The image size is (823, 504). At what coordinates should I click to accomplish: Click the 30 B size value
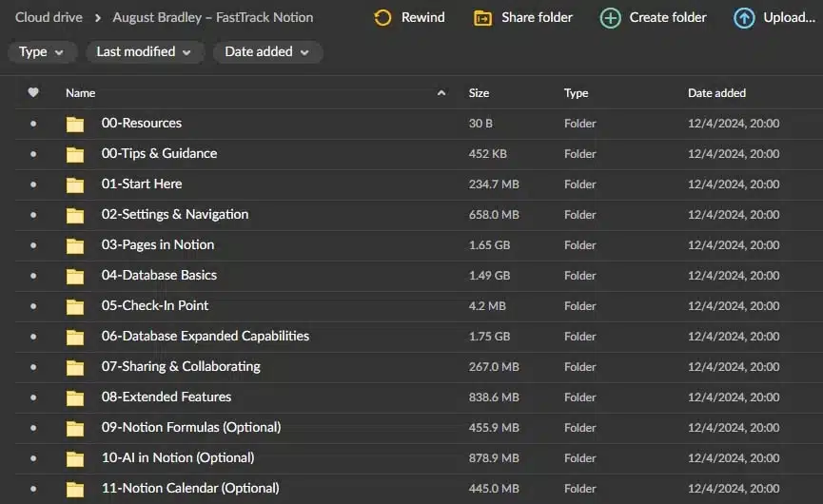[x=480, y=124]
